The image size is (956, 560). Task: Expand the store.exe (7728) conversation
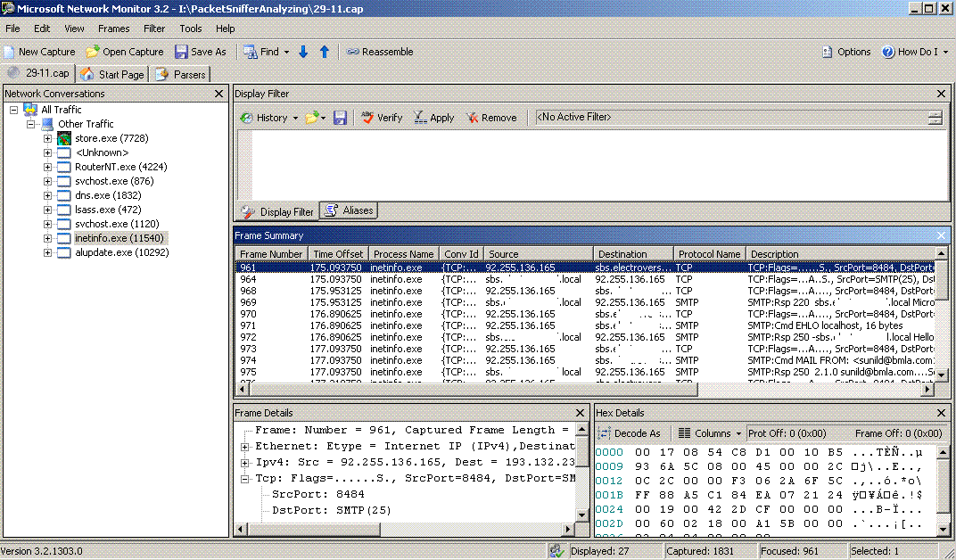pyautogui.click(x=45, y=138)
